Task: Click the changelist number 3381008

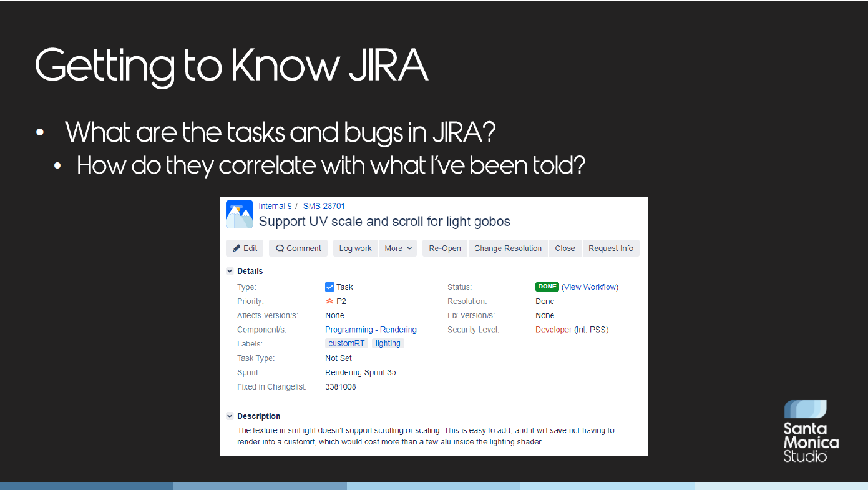Action: [x=341, y=386]
